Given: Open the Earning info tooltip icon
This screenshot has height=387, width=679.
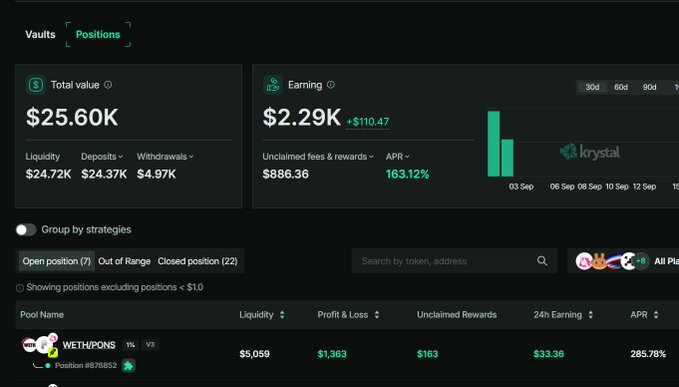Looking at the screenshot, I should click(331, 85).
